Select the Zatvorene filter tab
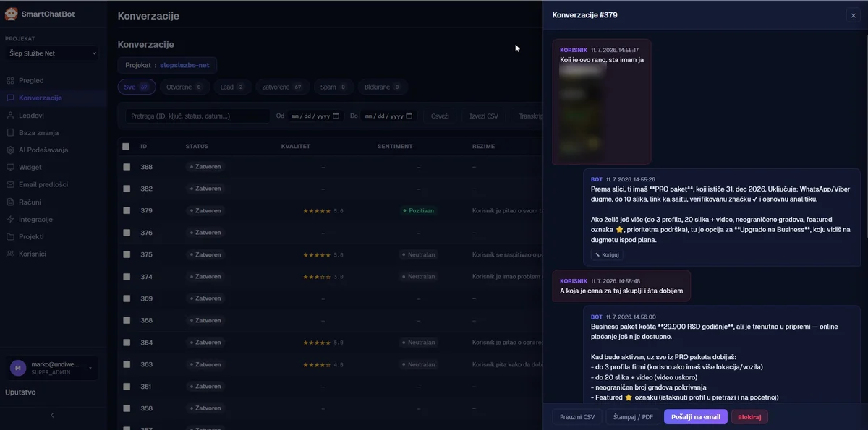The width and height of the screenshot is (868, 430). point(282,87)
